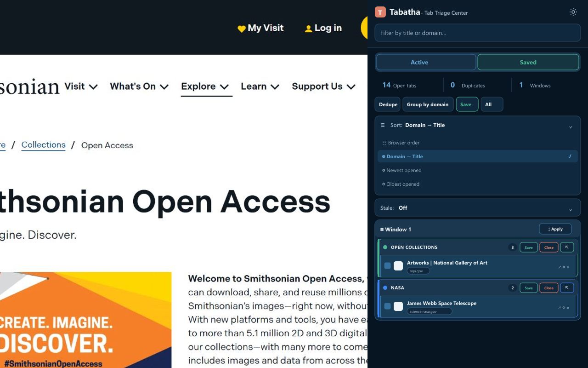Focus the Filter by title or domain field
This screenshot has height=368, width=588.
coord(478,33)
